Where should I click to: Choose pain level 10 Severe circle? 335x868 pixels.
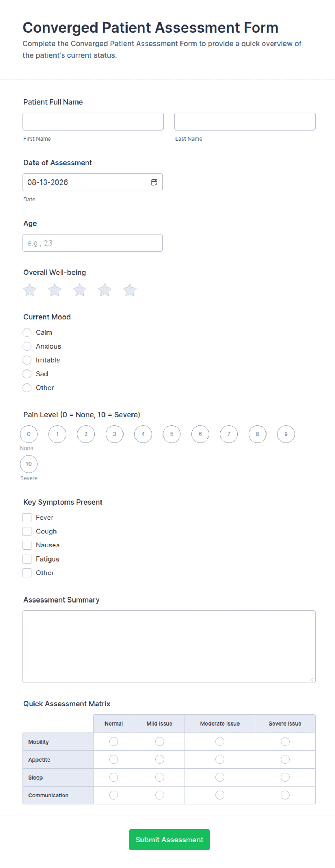29,464
